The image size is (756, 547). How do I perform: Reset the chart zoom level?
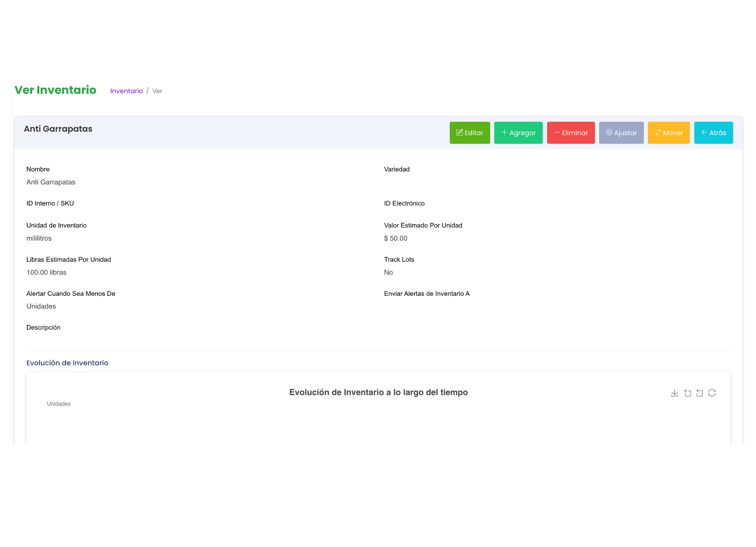point(699,393)
